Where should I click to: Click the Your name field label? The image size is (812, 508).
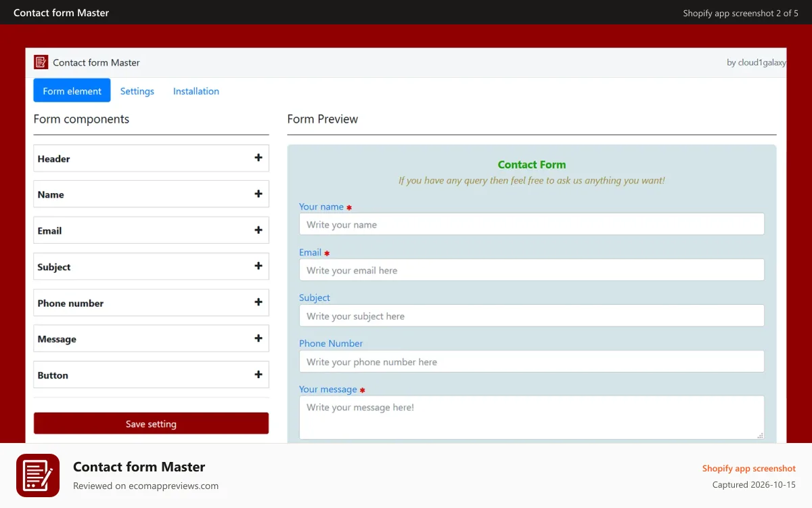[321, 207]
